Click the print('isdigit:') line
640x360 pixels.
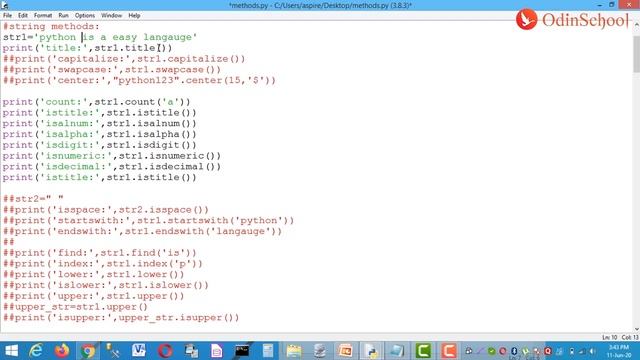100,145
